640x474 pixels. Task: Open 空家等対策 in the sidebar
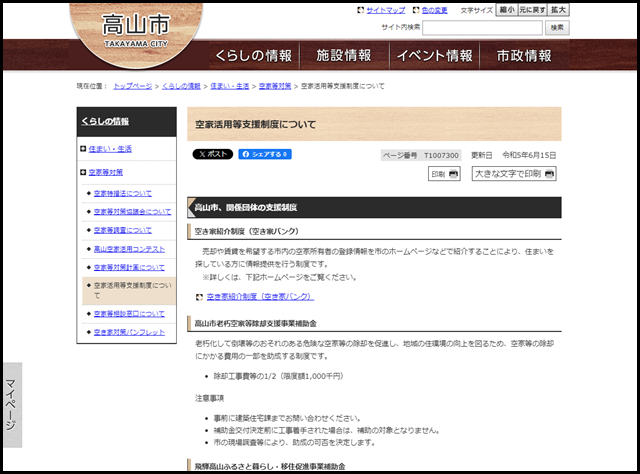106,172
